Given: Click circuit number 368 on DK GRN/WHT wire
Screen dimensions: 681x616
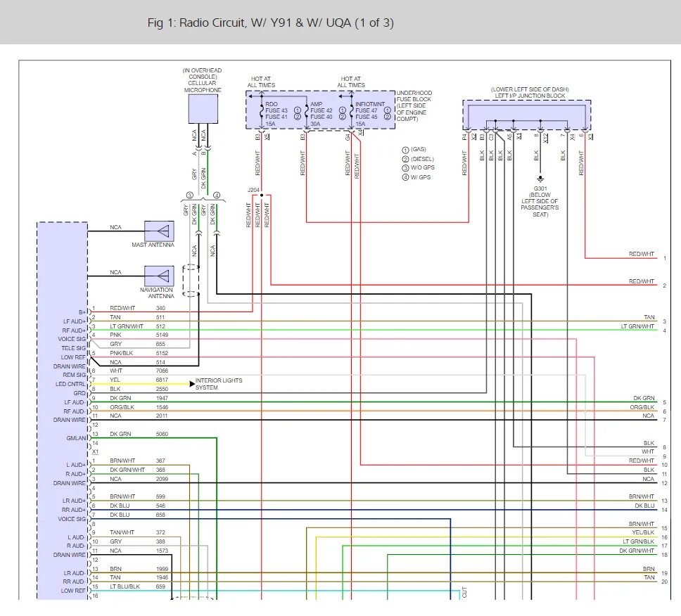Looking at the screenshot, I should click(x=160, y=470).
